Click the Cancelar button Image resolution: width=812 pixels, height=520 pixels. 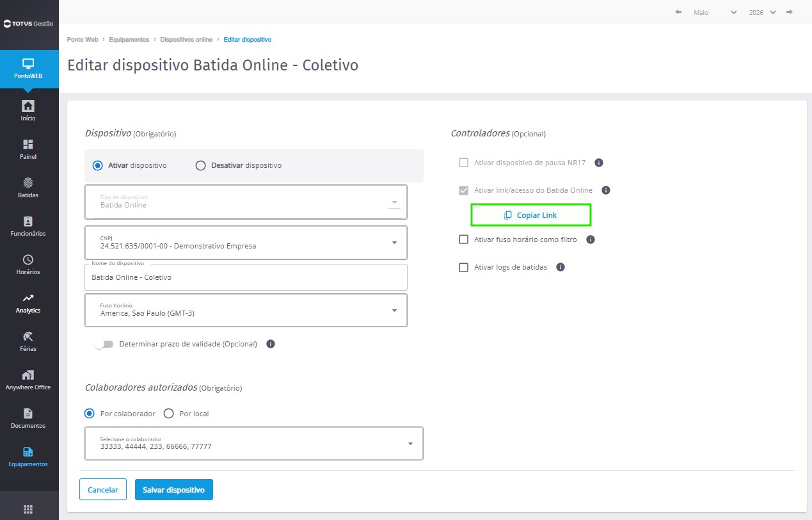click(x=103, y=489)
